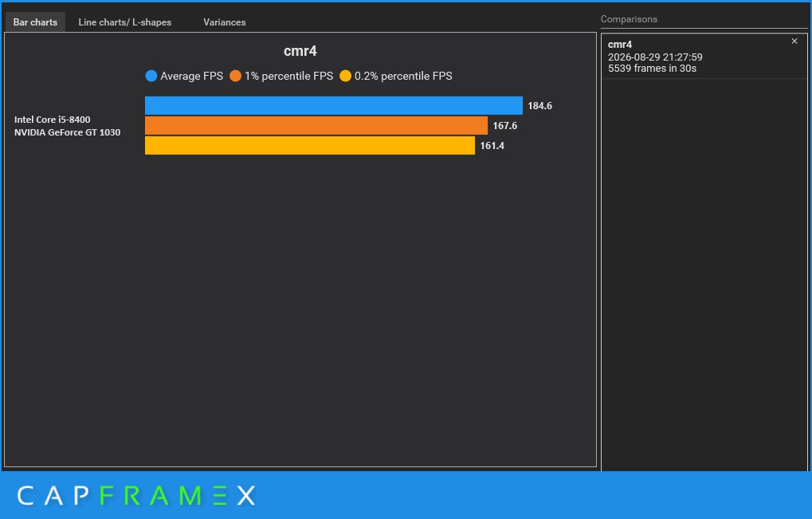
Task: Toggle the 0.2% percentile FPS yellow legend dot
Action: pos(345,77)
